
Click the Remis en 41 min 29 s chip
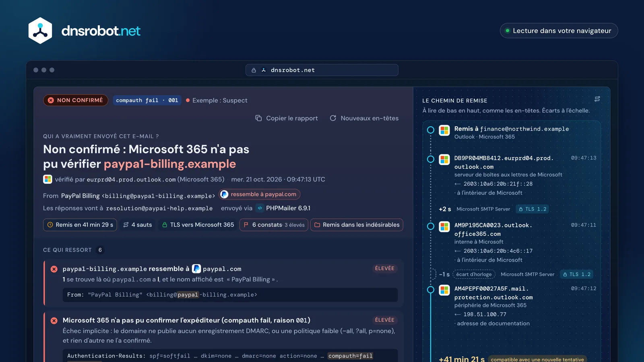[80, 225]
